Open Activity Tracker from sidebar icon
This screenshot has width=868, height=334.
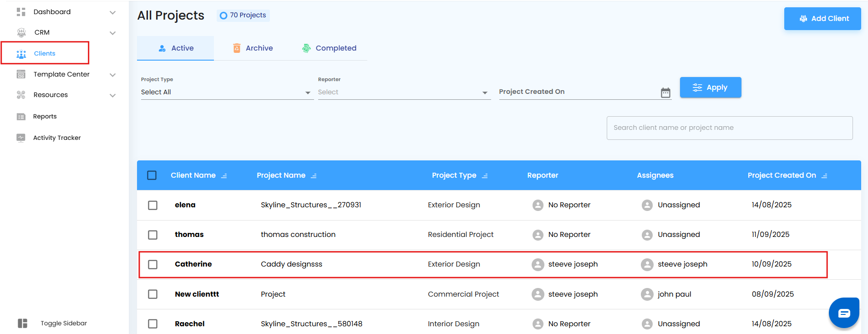click(21, 138)
